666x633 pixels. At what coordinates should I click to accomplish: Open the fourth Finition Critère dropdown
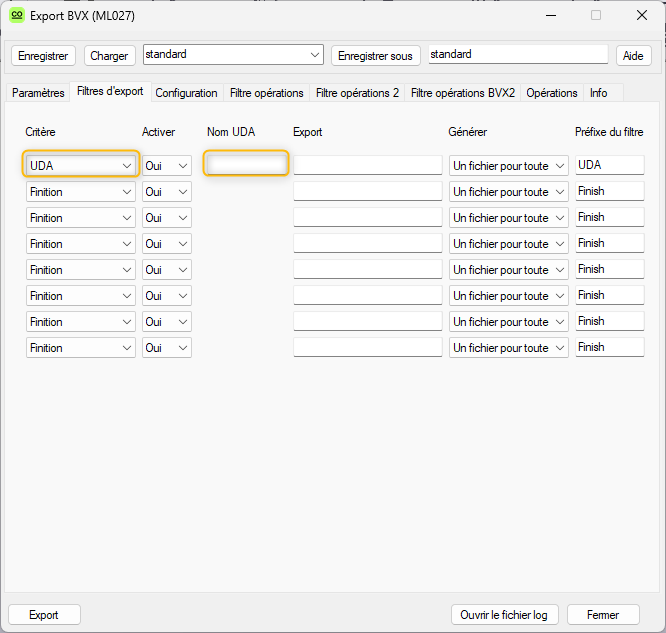[x=81, y=270]
